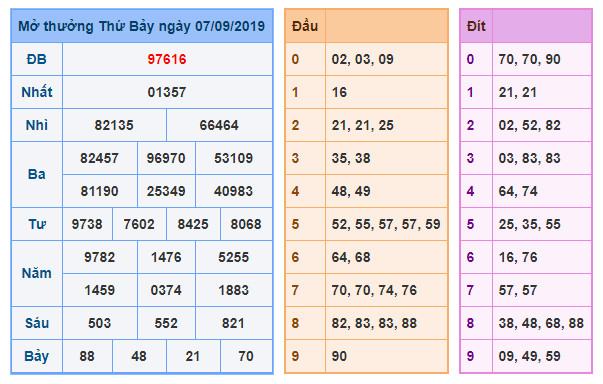The image size is (603, 384).
Task: Select Bảy prize number 21
Action: click(x=193, y=356)
